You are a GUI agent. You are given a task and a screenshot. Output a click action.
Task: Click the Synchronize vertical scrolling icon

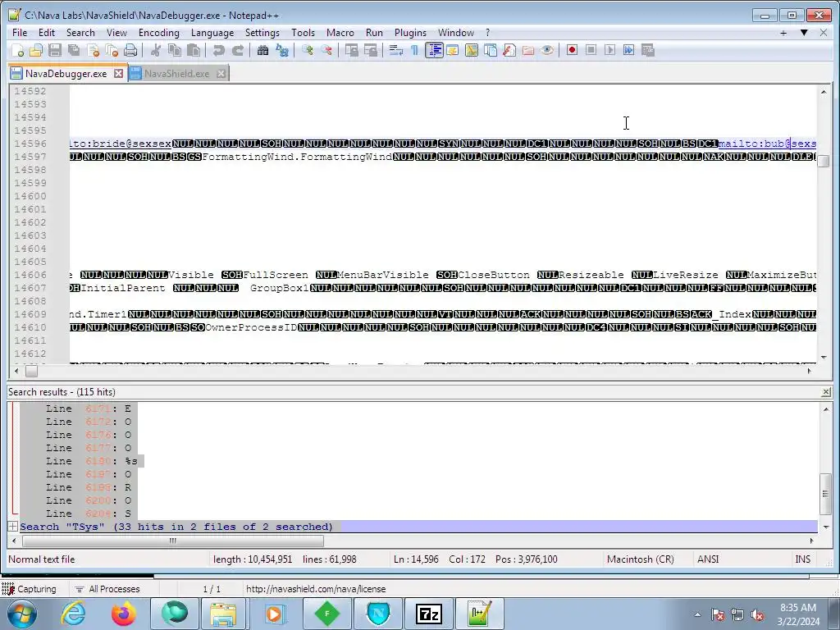click(351, 50)
